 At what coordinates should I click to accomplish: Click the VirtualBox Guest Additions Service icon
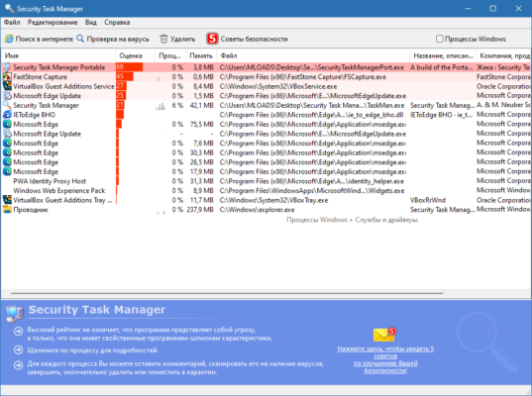click(7, 86)
